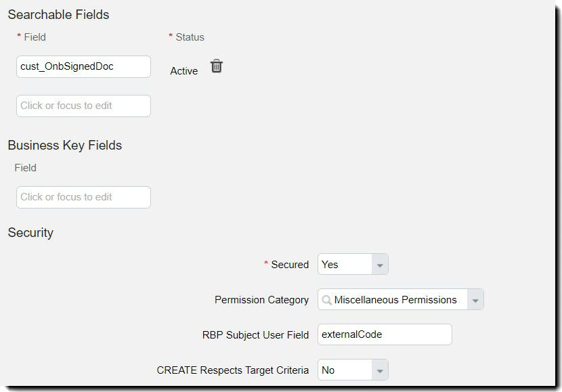Open the Secured dropdown arrow
Screen dimensions: 562x392
tap(380, 265)
